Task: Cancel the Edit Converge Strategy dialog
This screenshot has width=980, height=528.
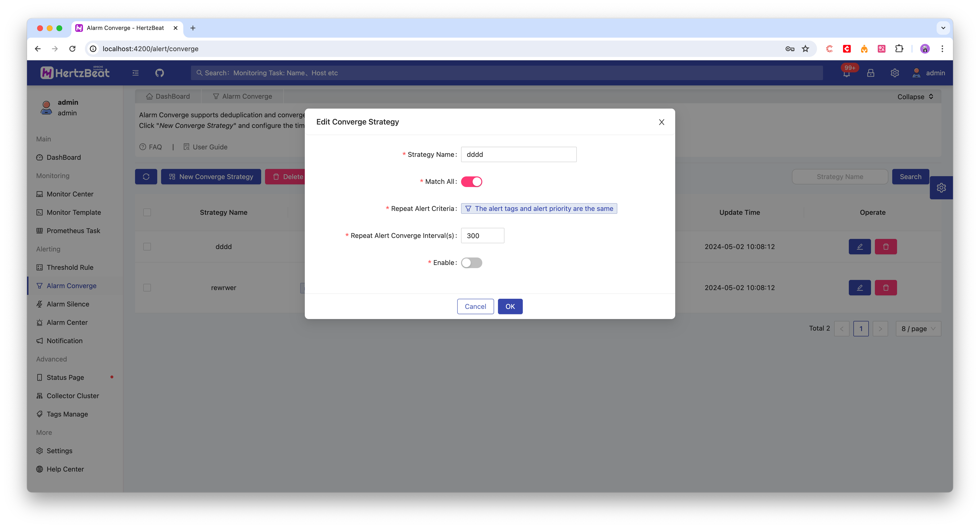Action: pyautogui.click(x=475, y=306)
